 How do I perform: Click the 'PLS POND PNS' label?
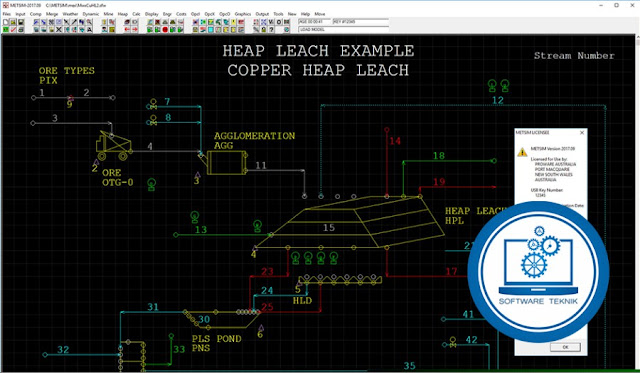click(216, 343)
